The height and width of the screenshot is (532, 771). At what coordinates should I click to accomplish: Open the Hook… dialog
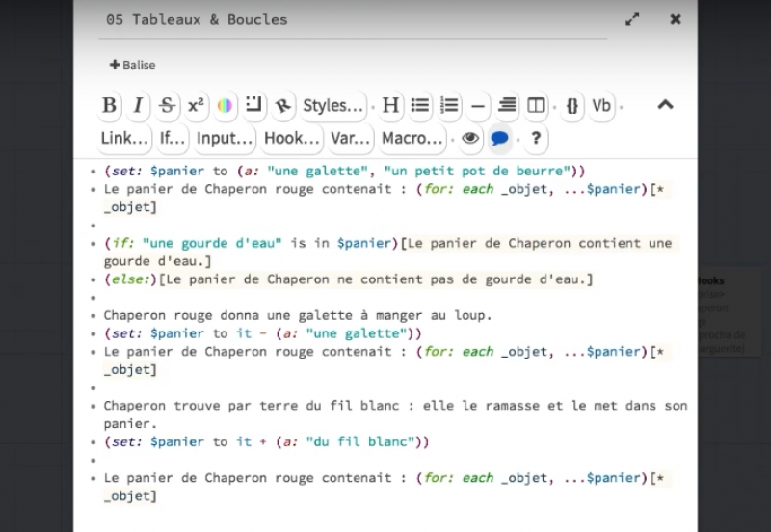[x=291, y=139]
